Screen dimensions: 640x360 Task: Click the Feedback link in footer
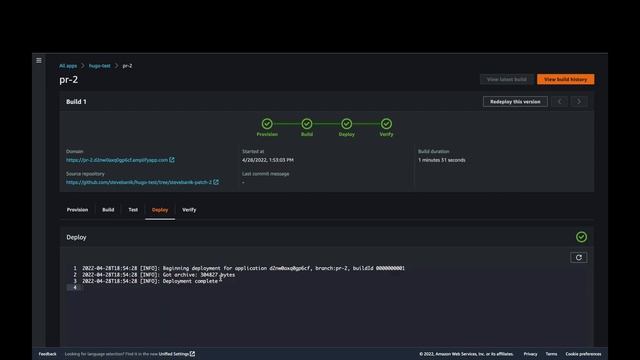point(47,354)
